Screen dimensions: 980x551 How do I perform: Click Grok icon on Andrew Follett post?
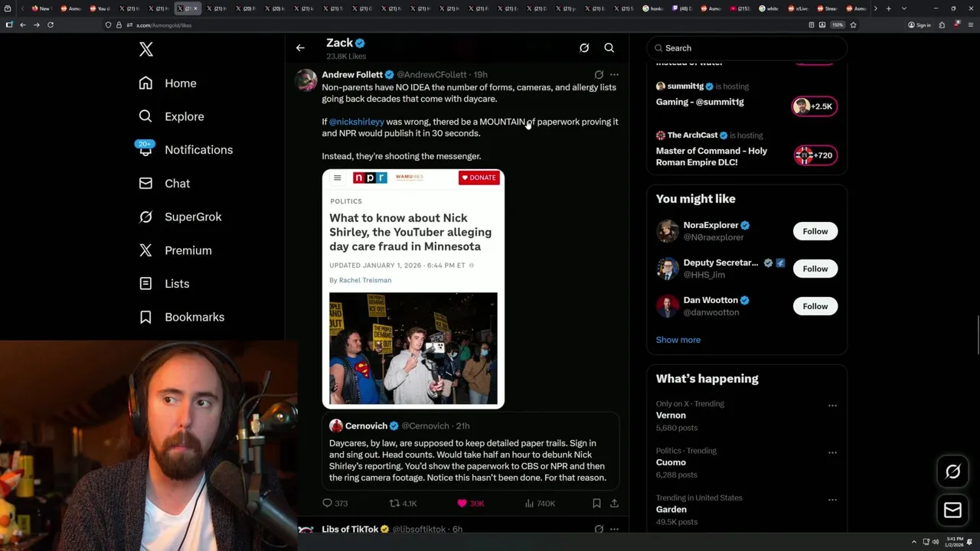coord(599,75)
